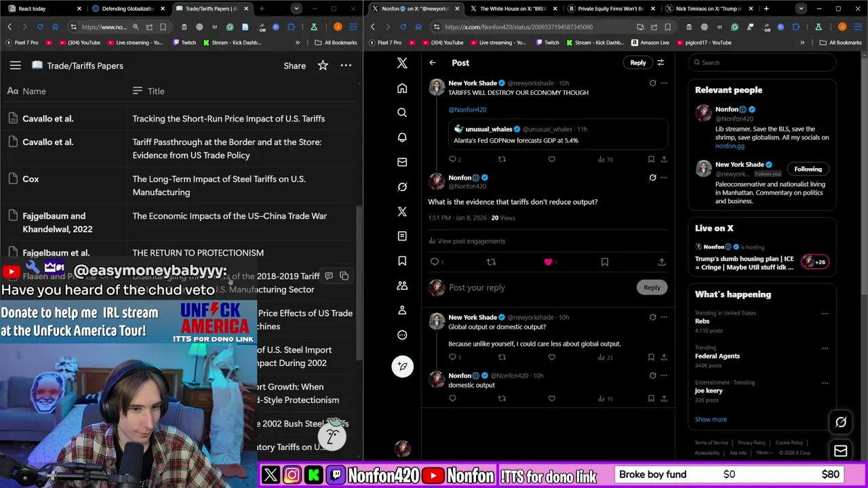The width and height of the screenshot is (868, 488).
Task: Open Bookmarks icon in the X sidebar
Action: click(402, 261)
